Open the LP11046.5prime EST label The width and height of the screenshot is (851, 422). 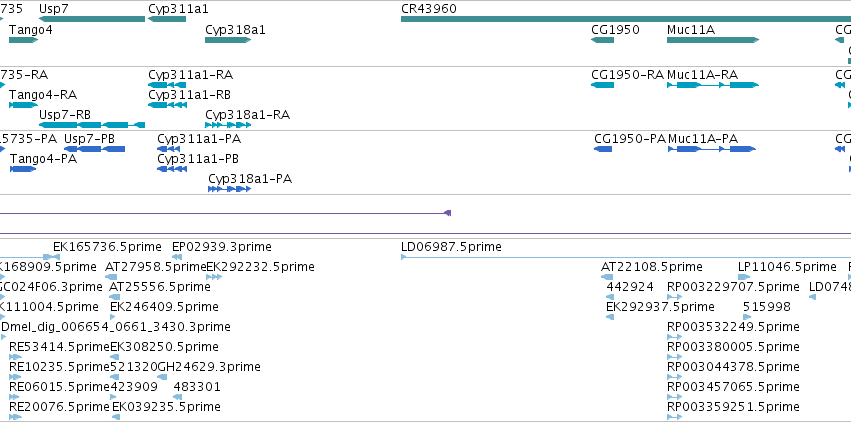coord(787,267)
